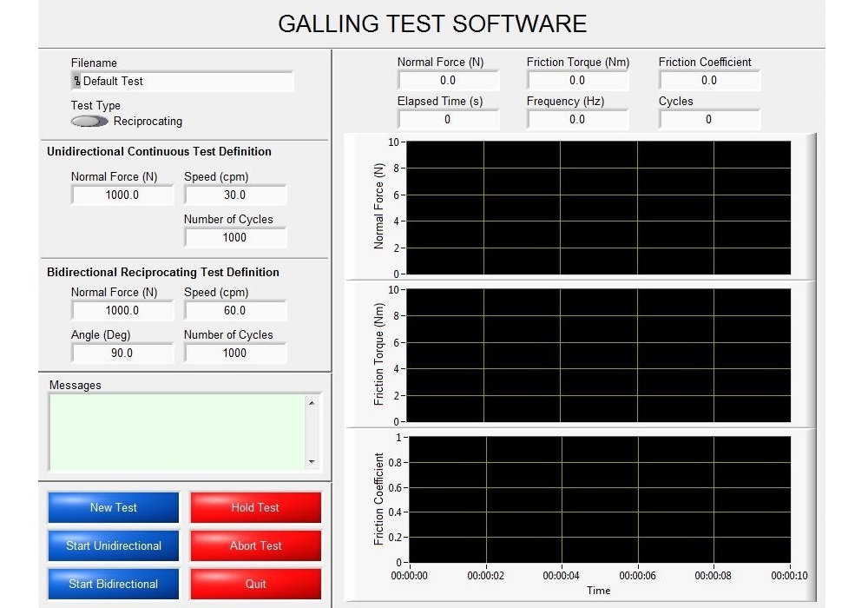Click the 00:00:04 time axis label
The height and width of the screenshot is (608, 868).
(x=562, y=576)
